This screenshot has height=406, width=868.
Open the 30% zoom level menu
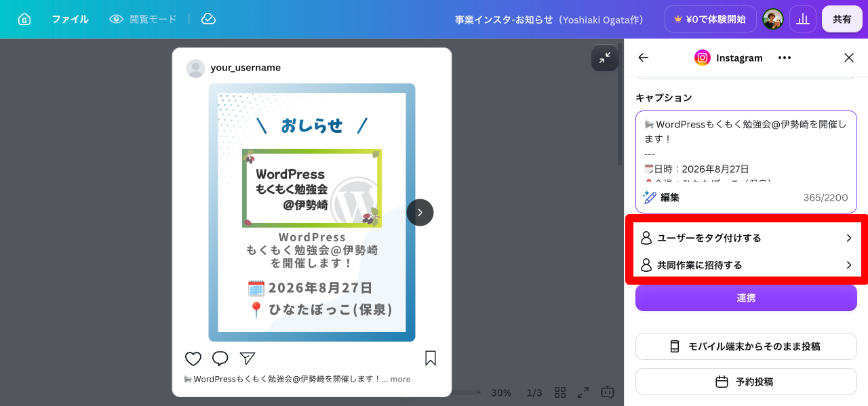coord(501,392)
